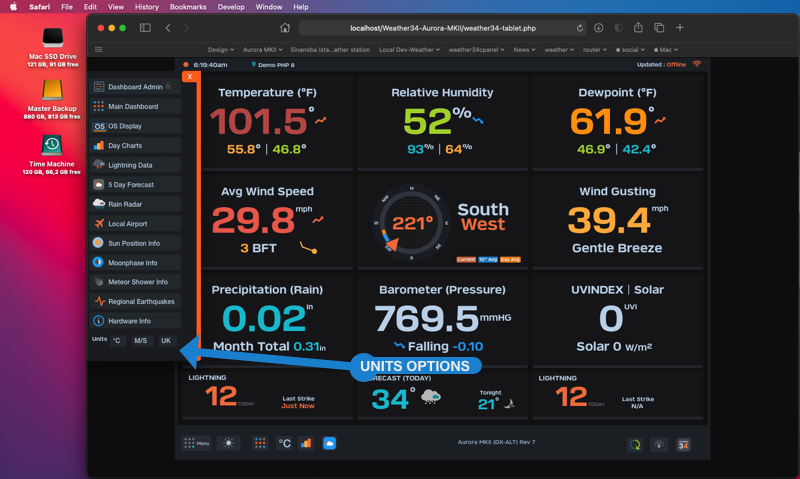Expand Local Dev-Weather bookmarks folder
The height and width of the screenshot is (479, 800).
[409, 49]
